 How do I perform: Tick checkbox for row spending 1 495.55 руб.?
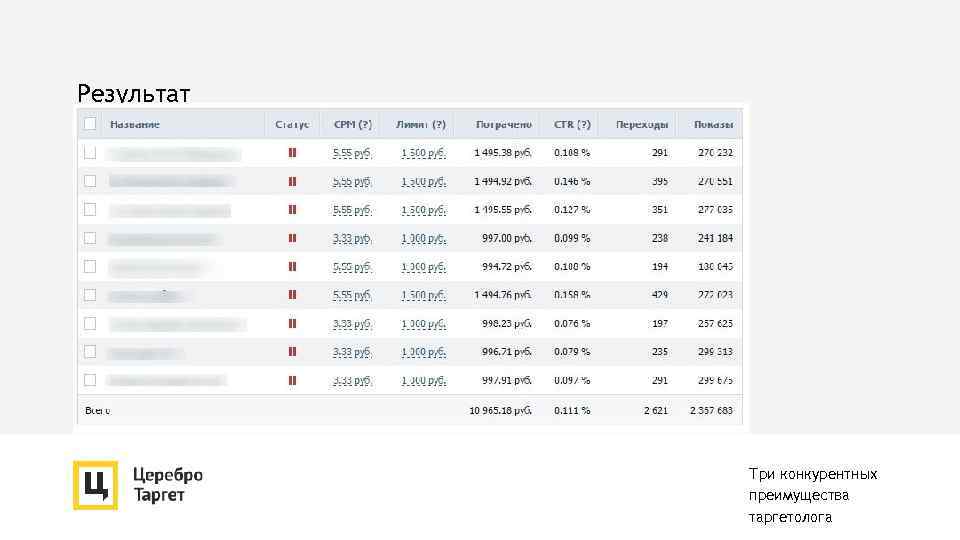click(x=90, y=209)
